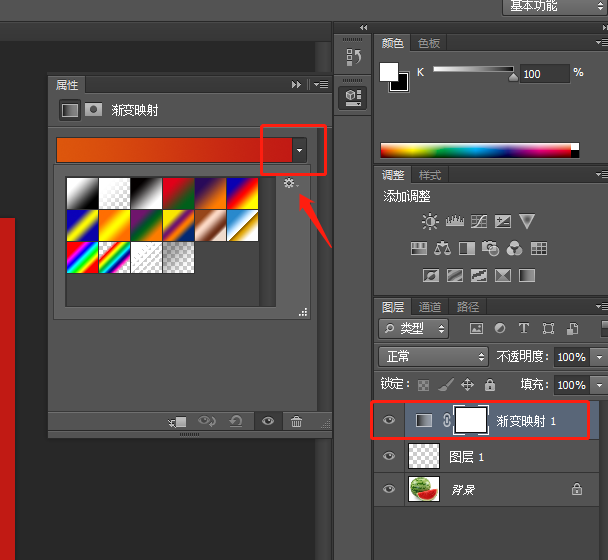Add a Hue/Saturation adjustment
This screenshot has height=560, width=608.
(419, 248)
